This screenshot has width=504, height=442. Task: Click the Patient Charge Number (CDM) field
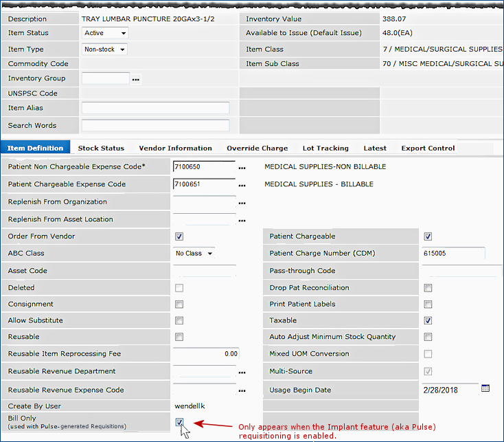click(453, 254)
